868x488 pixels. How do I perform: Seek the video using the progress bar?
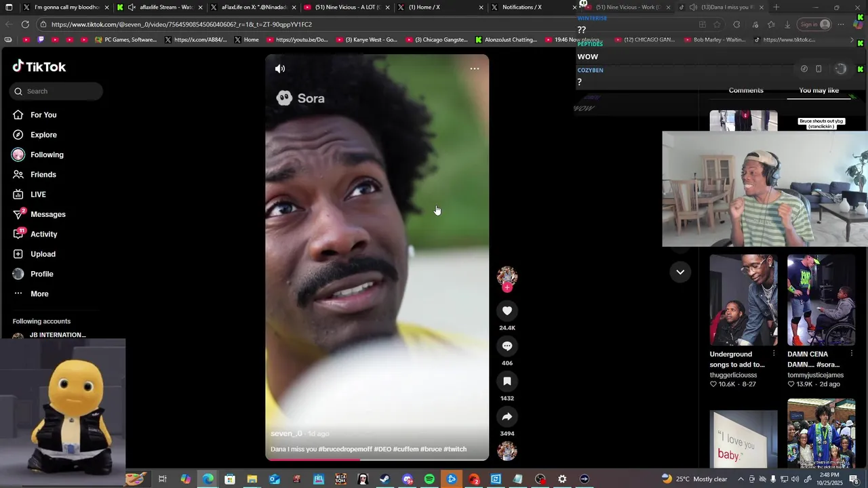point(377,460)
